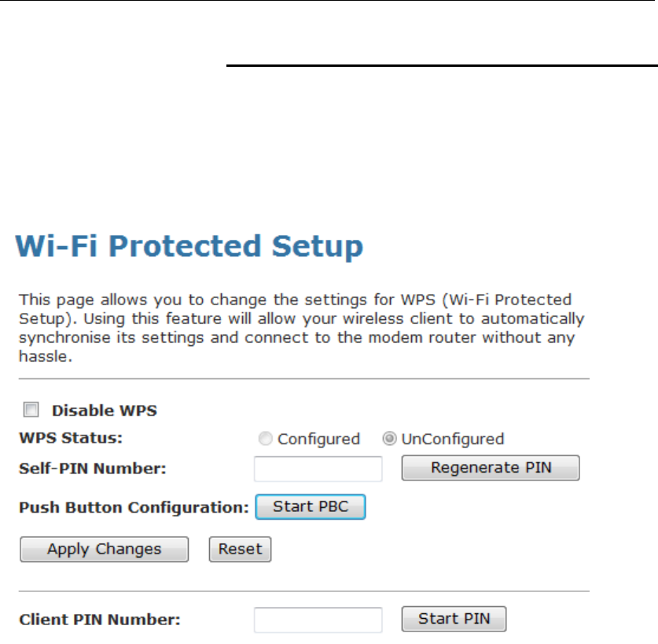Click the "Disable WPS" label text
This screenshot has width=658, height=644.
[x=104, y=410]
